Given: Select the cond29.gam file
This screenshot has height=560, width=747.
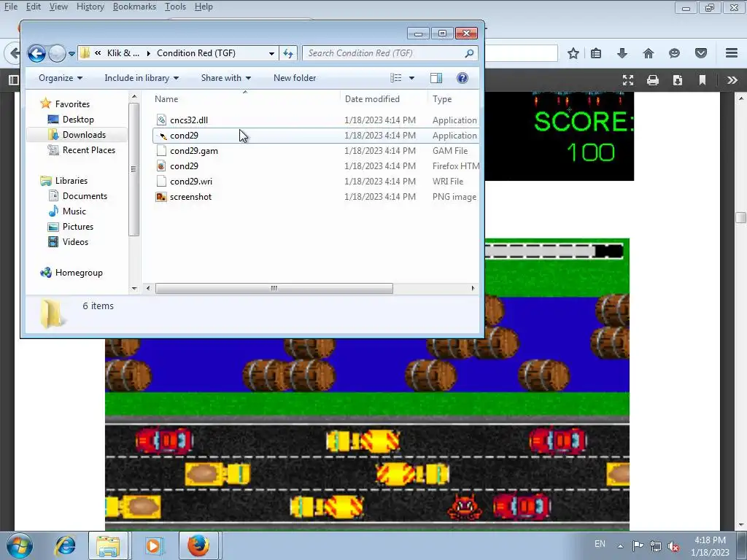Looking at the screenshot, I should pos(194,150).
